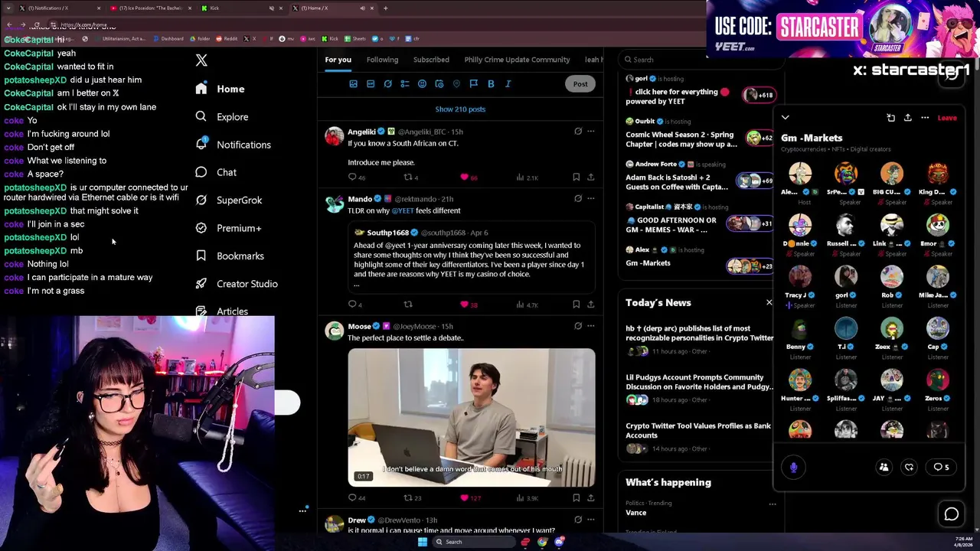Open the space comments showing 5
The image size is (980, 551).
pos(941,467)
